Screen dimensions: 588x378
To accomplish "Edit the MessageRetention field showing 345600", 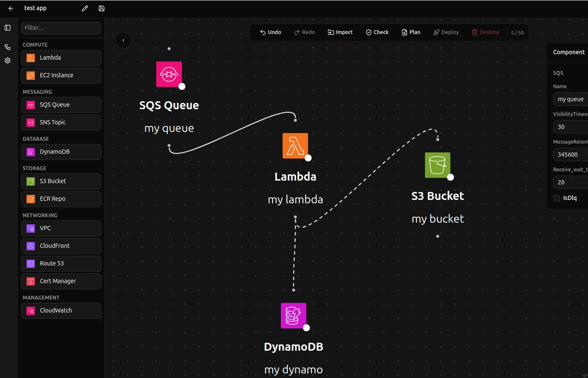I will click(570, 155).
